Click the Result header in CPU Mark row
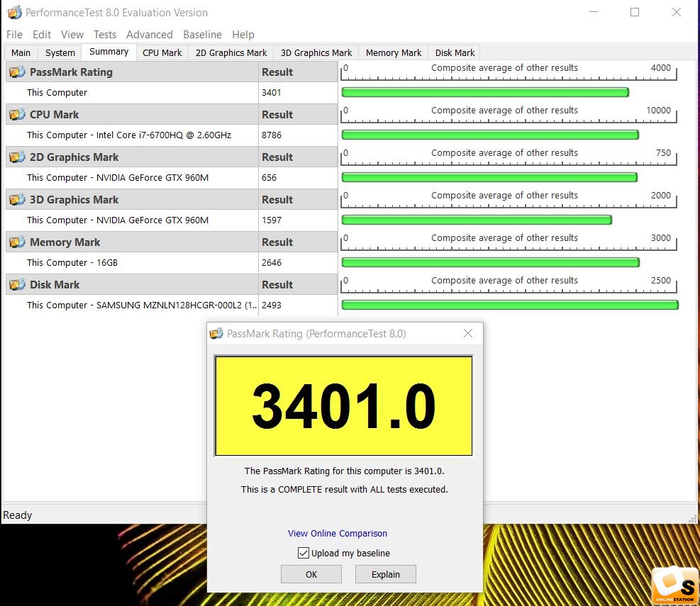700x606 pixels. [277, 115]
